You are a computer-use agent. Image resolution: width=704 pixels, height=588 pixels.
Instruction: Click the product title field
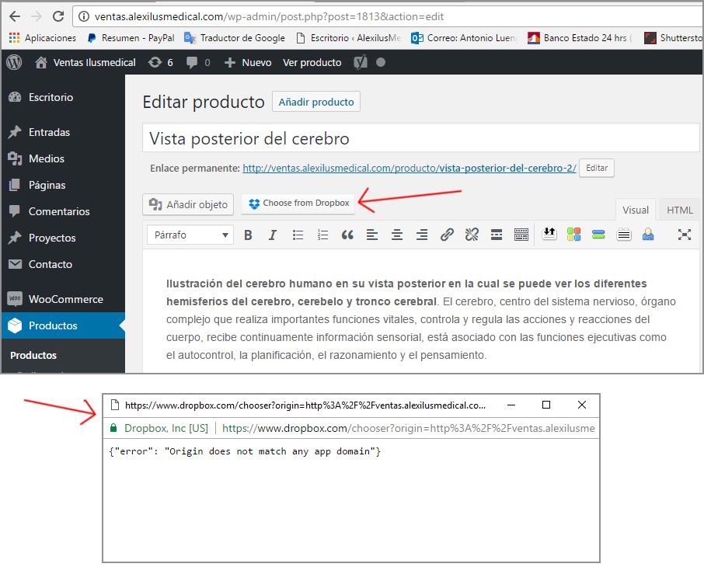click(x=420, y=138)
